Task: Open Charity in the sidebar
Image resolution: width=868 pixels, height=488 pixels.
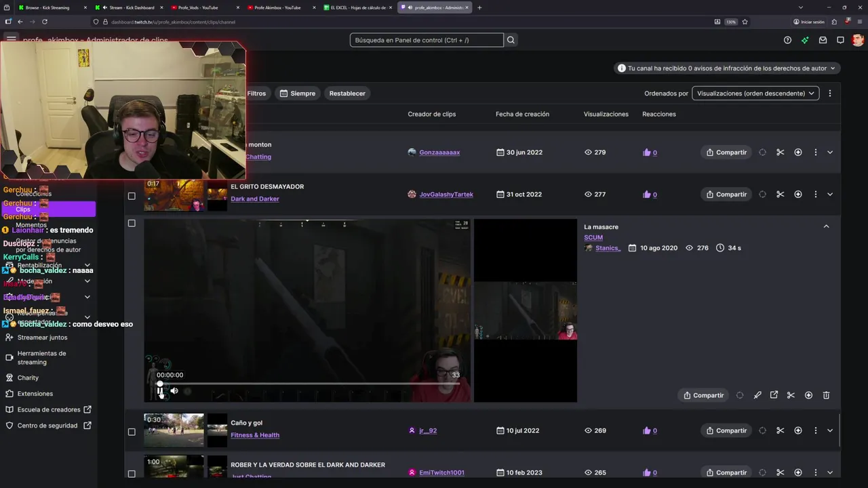Action: (28, 378)
